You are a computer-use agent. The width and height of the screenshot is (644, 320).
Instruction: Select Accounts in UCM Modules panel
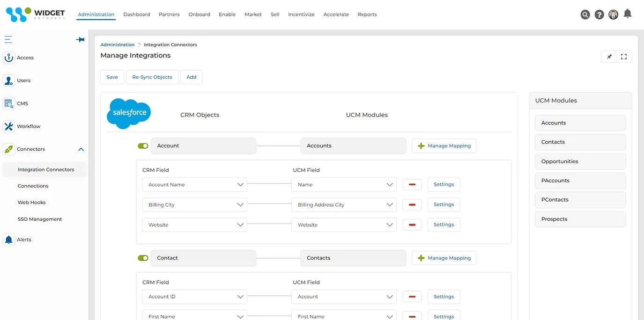[x=580, y=123]
